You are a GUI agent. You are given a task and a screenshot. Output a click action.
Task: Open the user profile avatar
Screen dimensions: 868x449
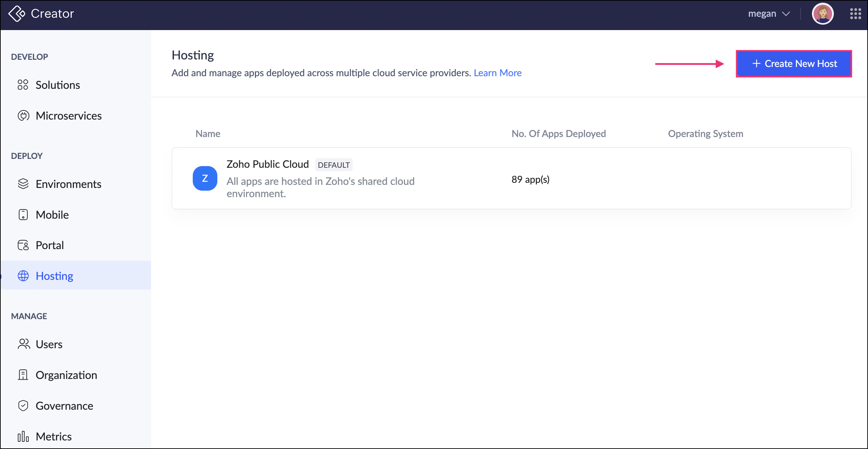coord(822,14)
